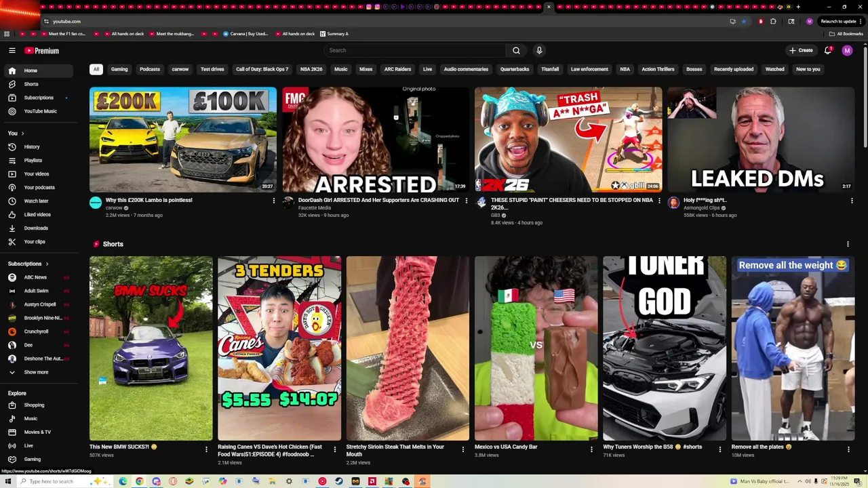Play the BMW SUCKS short thumbnail

(151, 348)
